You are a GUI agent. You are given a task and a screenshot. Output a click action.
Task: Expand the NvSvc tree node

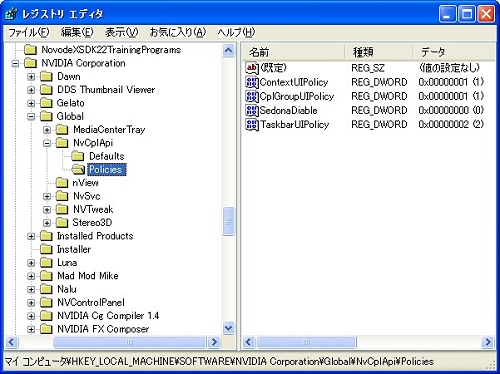tap(47, 196)
